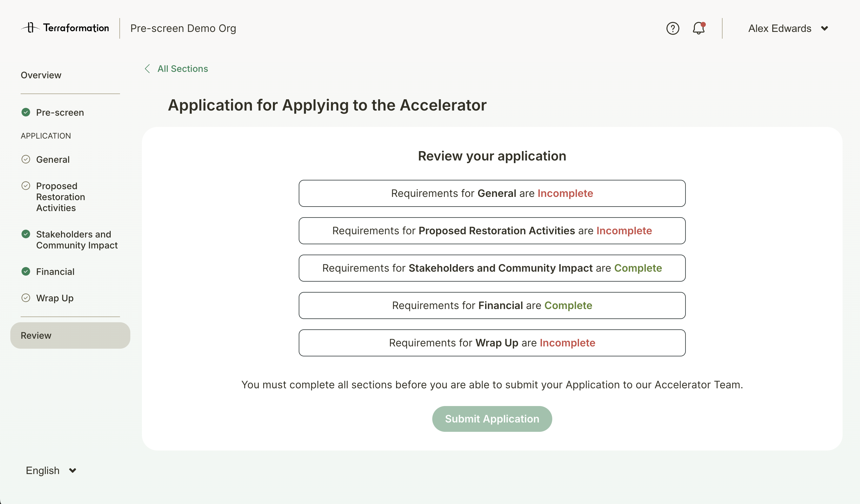This screenshot has width=860, height=504.
Task: Expand the Alex Edwards user menu
Action: 779,28
